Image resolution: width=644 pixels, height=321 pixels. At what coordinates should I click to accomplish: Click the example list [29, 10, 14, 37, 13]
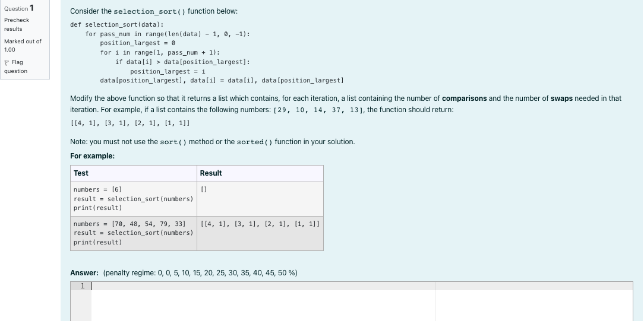(318, 110)
